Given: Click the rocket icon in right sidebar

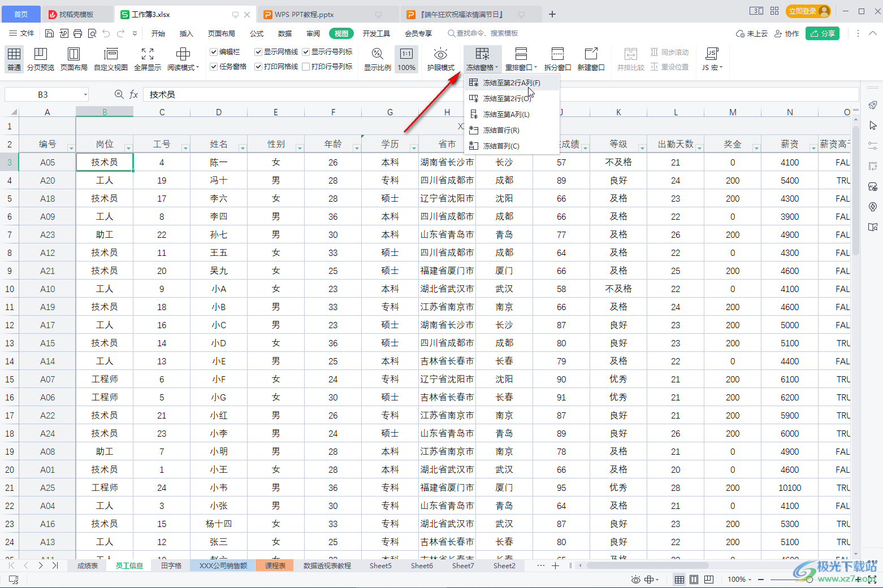Looking at the screenshot, I should (873, 106).
